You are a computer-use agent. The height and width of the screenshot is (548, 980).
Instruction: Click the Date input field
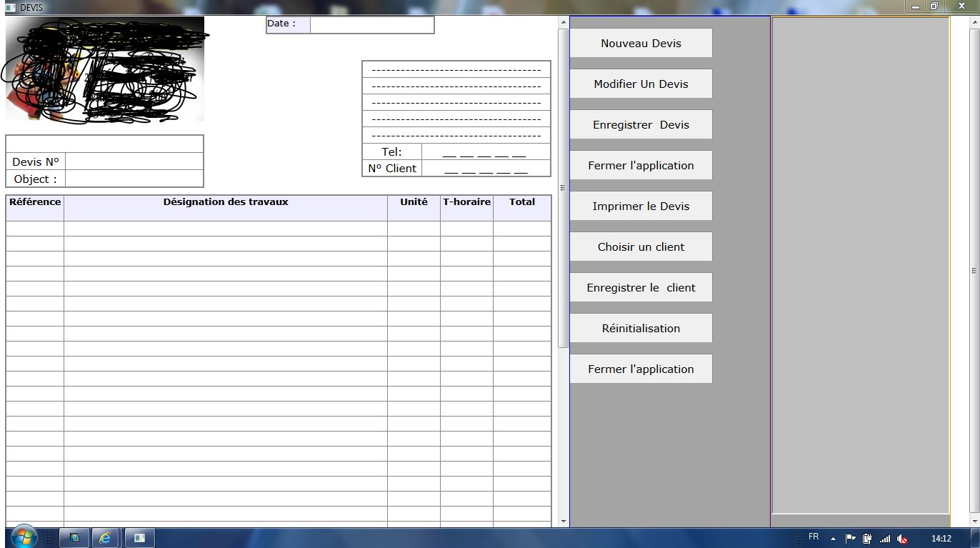(x=371, y=24)
